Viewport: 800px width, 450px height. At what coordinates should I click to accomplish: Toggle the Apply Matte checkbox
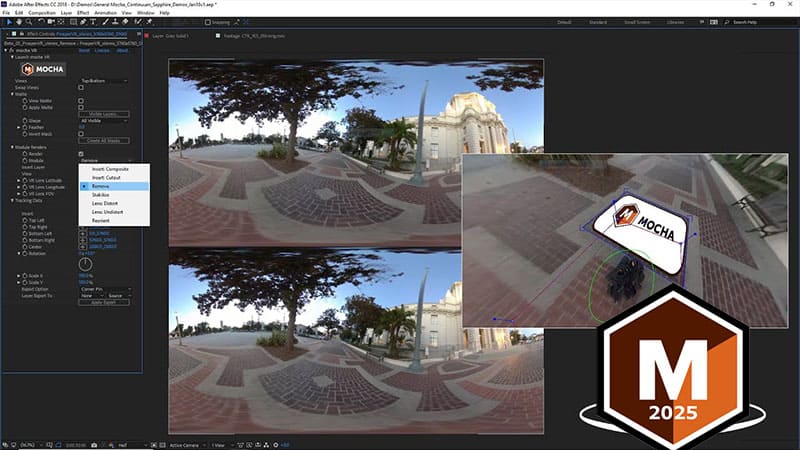click(81, 107)
